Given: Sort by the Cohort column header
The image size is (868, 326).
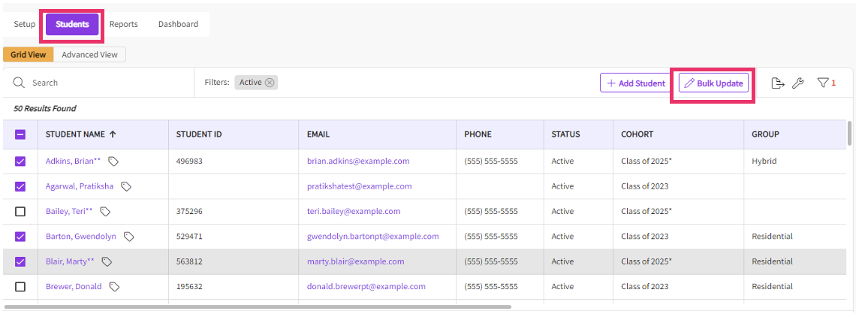Looking at the screenshot, I should pyautogui.click(x=637, y=134).
